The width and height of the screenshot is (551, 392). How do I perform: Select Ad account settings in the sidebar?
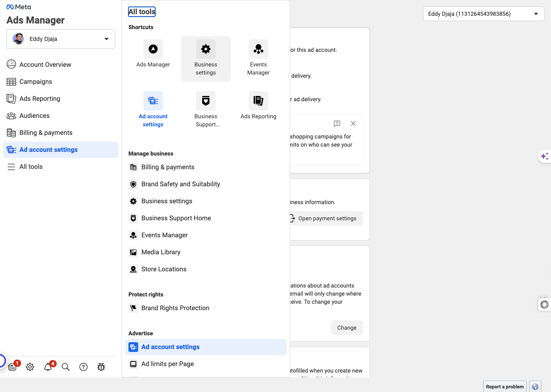point(61,149)
